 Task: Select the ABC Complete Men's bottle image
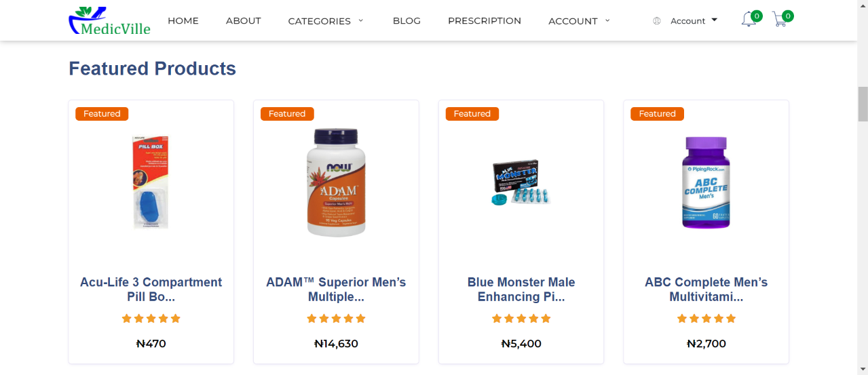[706, 182]
